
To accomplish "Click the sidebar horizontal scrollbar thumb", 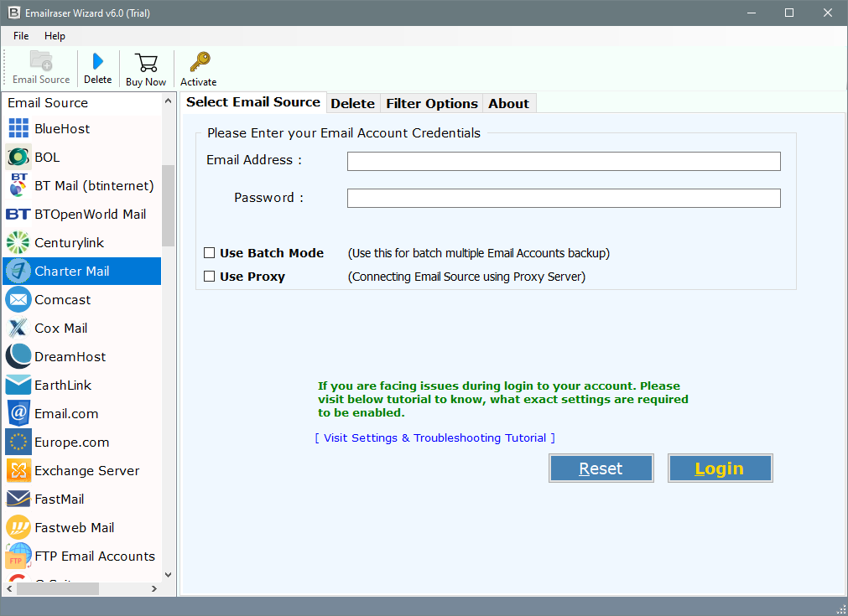I will click(58, 588).
